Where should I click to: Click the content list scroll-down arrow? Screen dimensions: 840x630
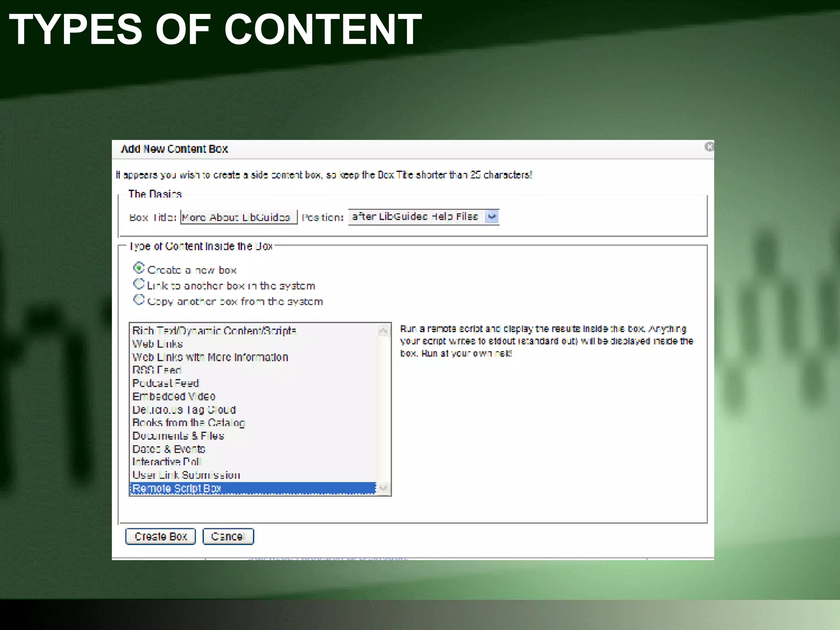(383, 488)
